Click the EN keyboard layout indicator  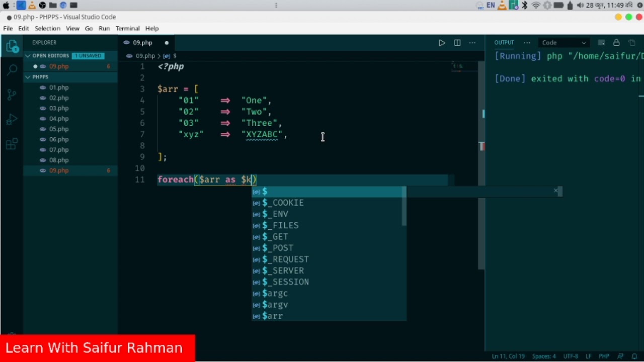click(x=491, y=5)
